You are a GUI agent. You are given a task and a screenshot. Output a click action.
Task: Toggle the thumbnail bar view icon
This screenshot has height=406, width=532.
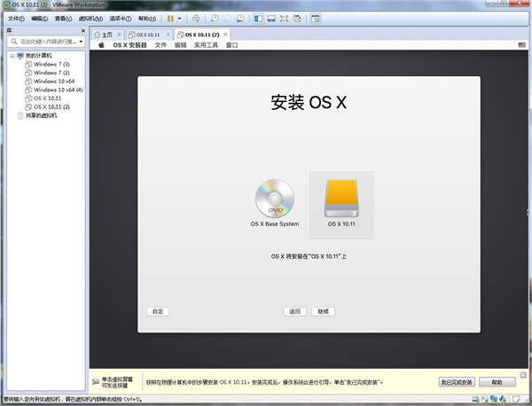tap(271, 19)
